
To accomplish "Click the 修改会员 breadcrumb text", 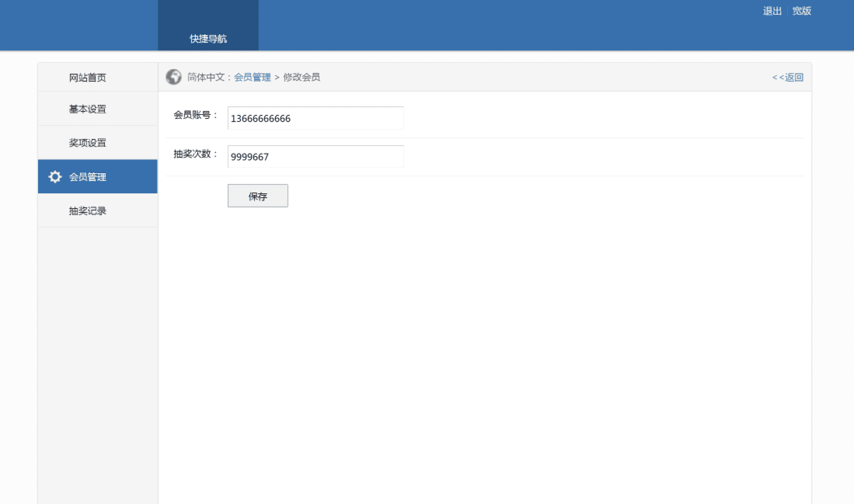I will coord(302,77).
